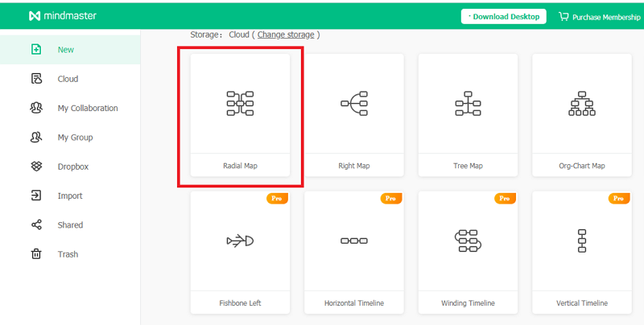Click the My Group icon
The width and height of the screenshot is (644, 325).
click(35, 138)
